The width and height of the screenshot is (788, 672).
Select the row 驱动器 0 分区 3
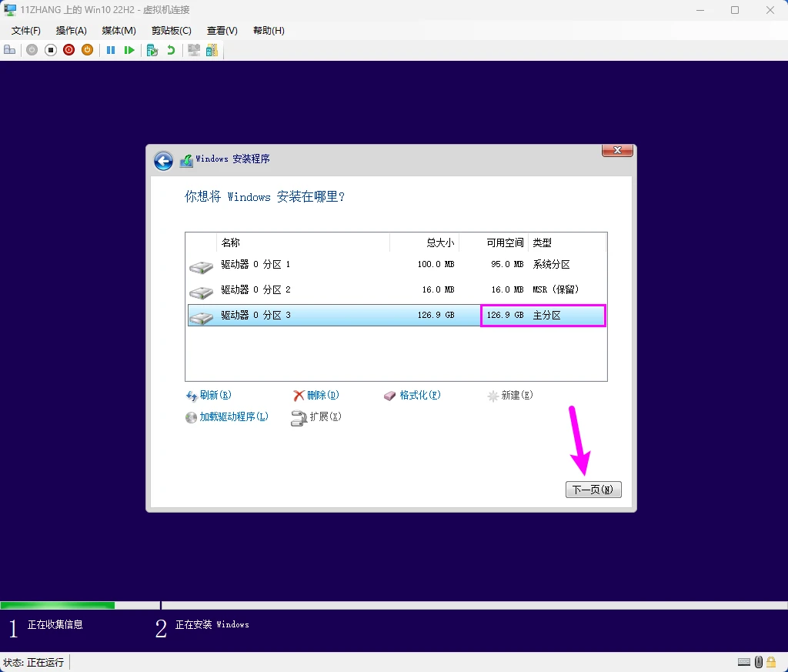coord(396,315)
